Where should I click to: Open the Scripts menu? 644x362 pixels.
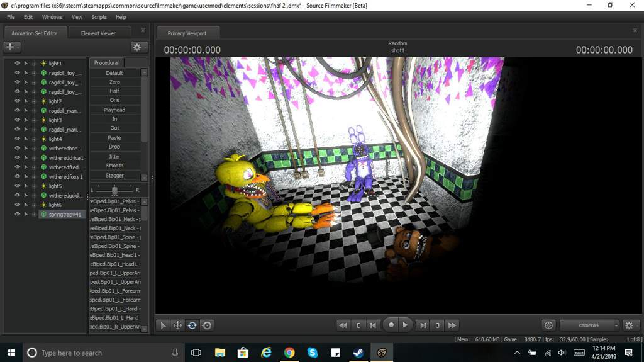99,17
